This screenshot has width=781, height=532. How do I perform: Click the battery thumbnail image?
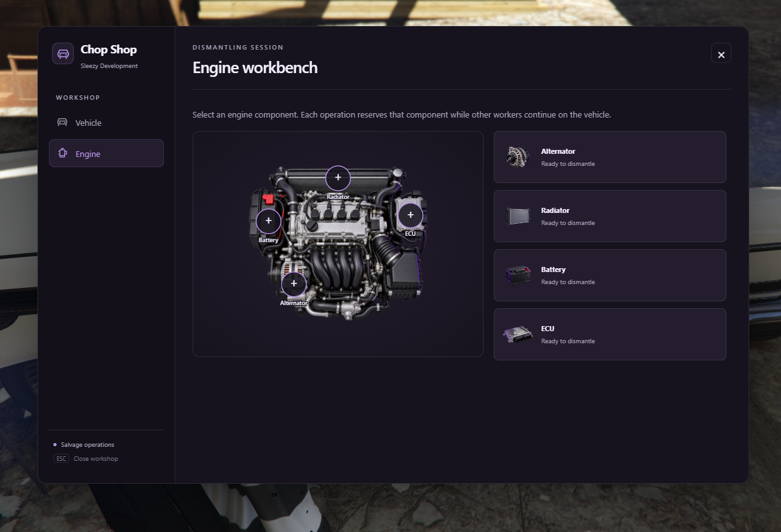coord(518,275)
